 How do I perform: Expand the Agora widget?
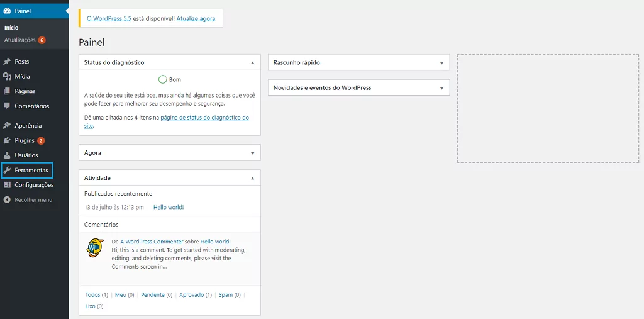point(253,153)
